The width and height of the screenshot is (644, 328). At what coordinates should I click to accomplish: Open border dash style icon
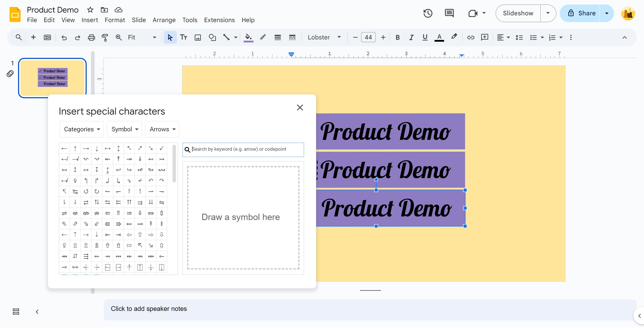tap(292, 37)
